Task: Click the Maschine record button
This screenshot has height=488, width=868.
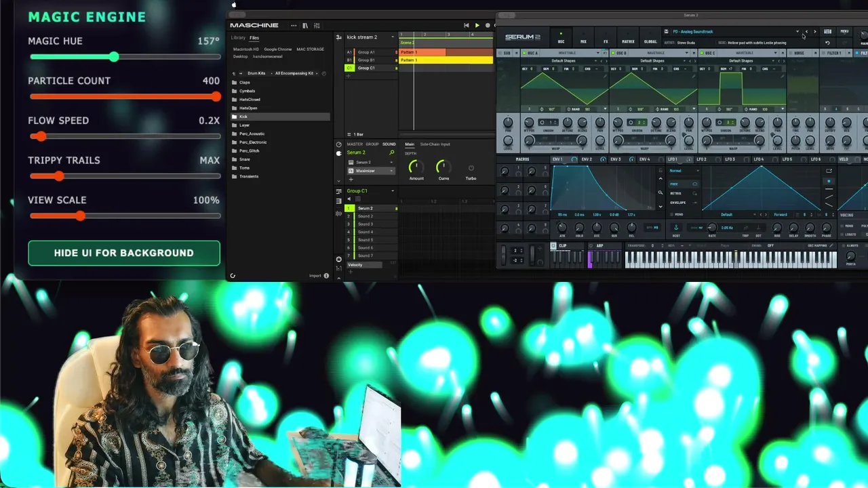Action: tap(488, 26)
